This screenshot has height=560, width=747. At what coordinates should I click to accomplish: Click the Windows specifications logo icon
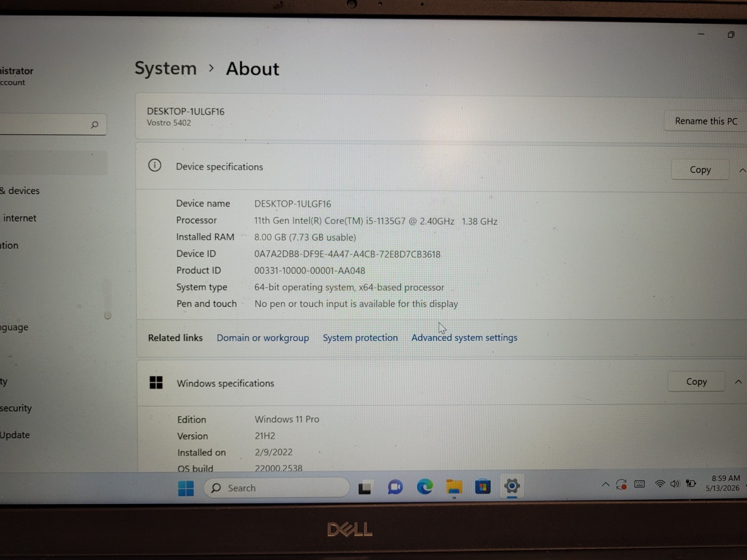[x=156, y=383]
